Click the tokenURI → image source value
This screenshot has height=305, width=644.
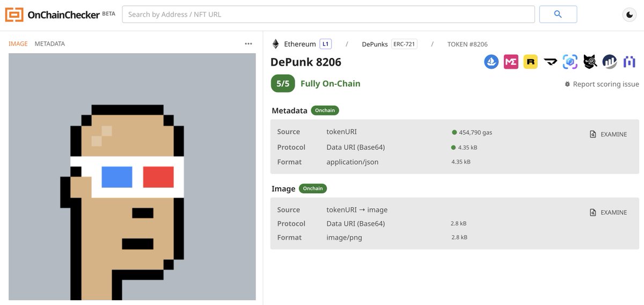357,210
